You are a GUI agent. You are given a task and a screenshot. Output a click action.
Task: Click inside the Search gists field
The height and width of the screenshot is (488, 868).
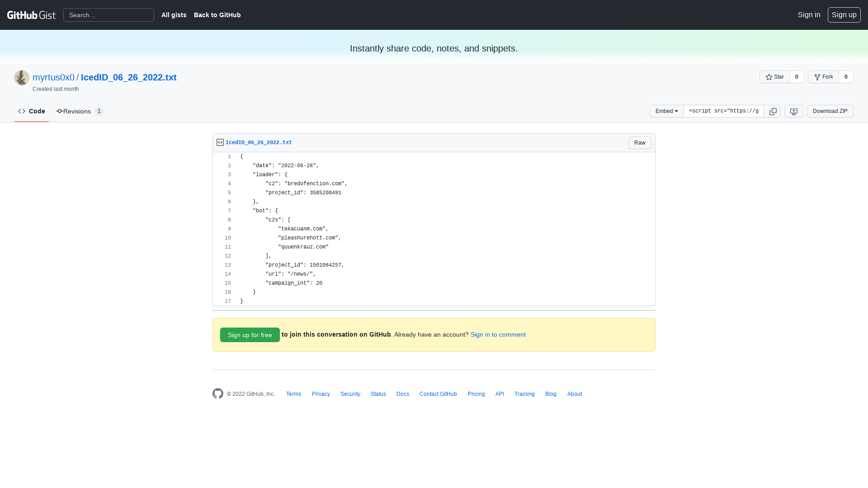[108, 15]
